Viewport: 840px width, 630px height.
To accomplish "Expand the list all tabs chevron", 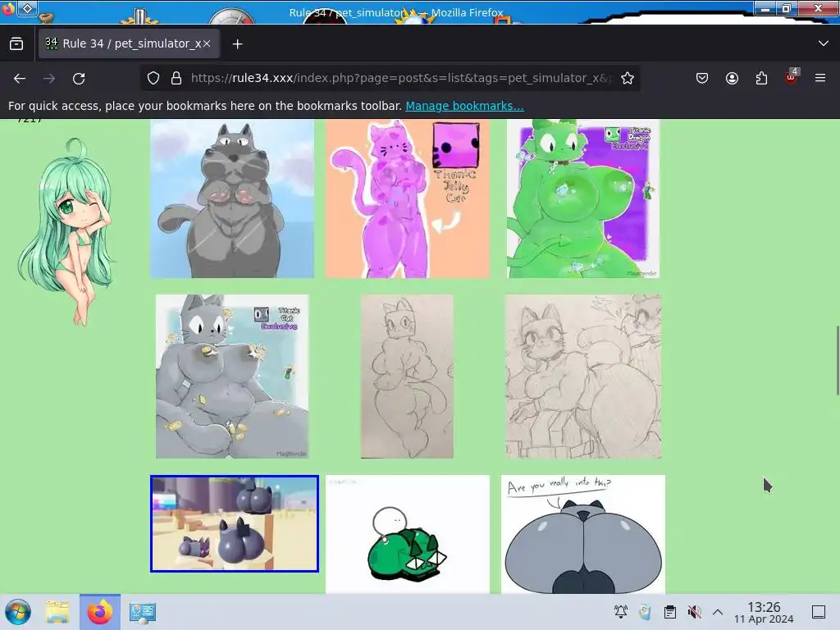I will tap(824, 43).
